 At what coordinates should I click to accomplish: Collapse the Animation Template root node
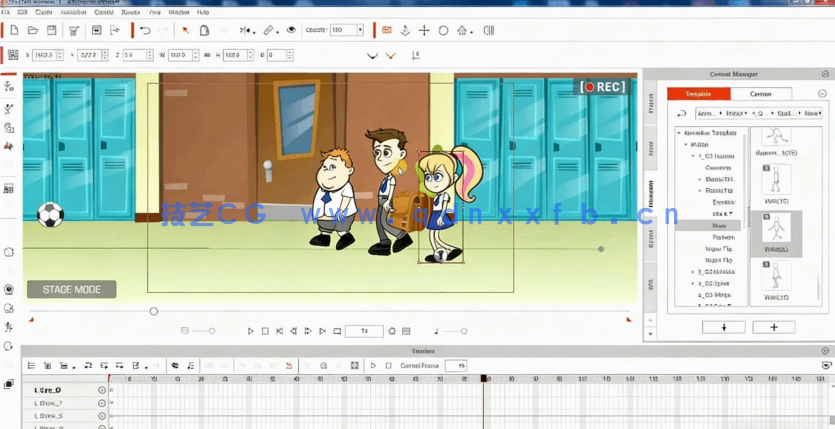(x=678, y=133)
